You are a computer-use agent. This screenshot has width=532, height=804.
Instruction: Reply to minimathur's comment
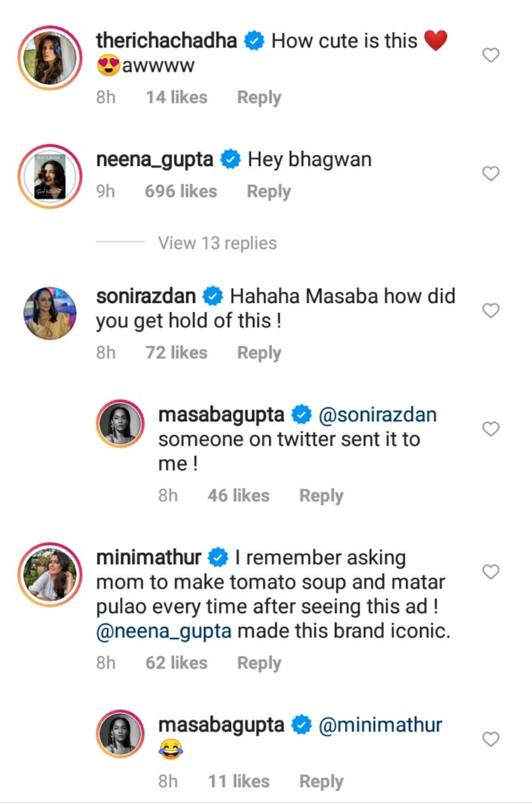(258, 663)
